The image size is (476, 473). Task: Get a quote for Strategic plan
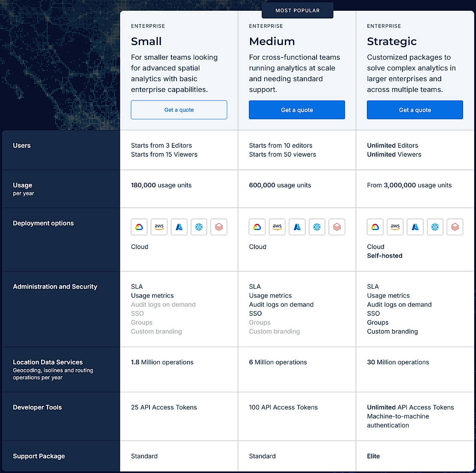click(x=415, y=110)
